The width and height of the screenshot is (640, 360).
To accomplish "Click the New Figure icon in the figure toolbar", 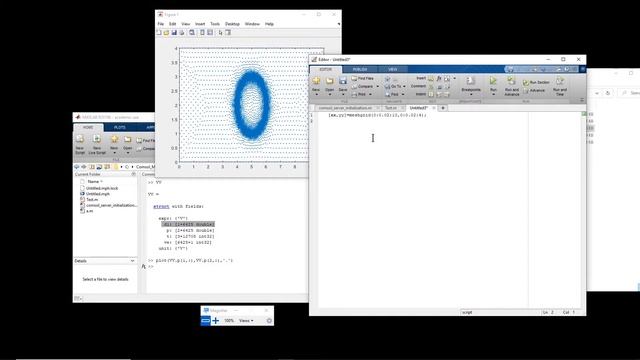I will point(159,33).
